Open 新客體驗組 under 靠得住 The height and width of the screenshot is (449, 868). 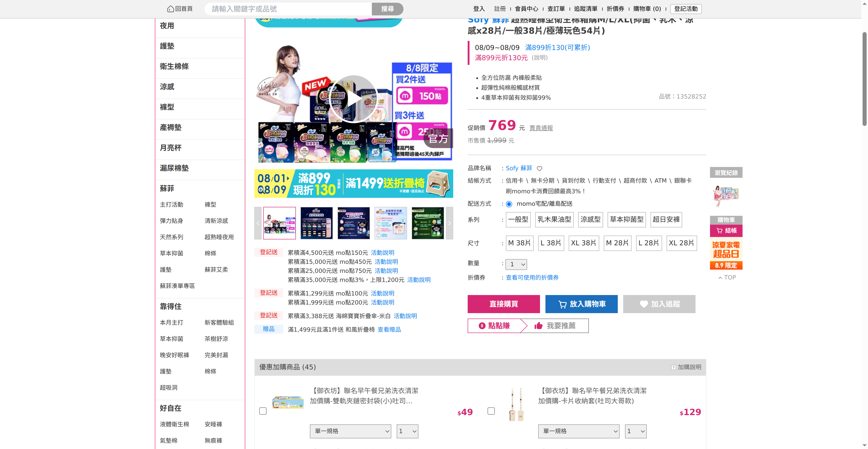pyautogui.click(x=219, y=323)
